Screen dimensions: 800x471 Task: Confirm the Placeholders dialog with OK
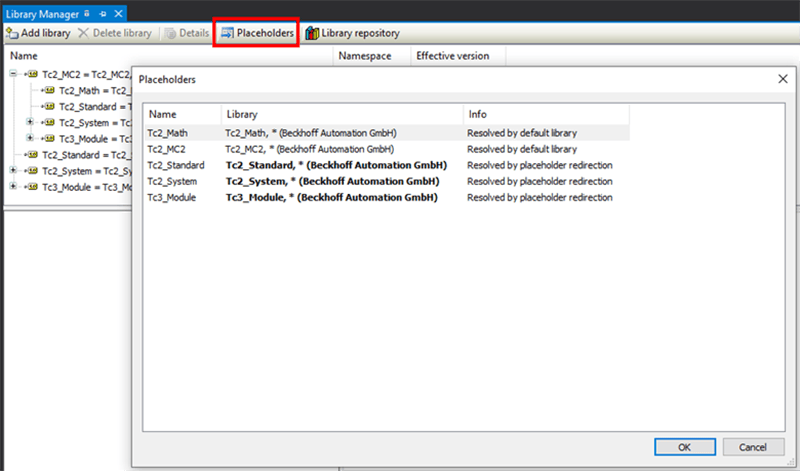click(x=685, y=447)
